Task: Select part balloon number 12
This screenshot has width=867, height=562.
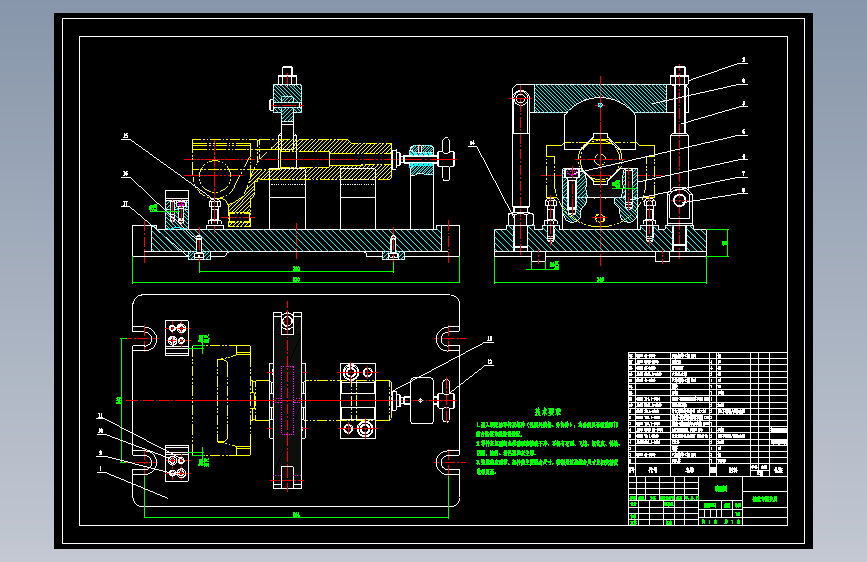Action: pyautogui.click(x=489, y=362)
